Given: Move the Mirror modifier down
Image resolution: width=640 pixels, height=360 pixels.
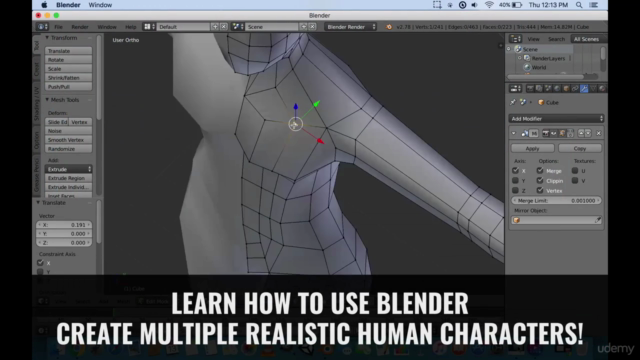Looking at the screenshot, I should [588, 133].
